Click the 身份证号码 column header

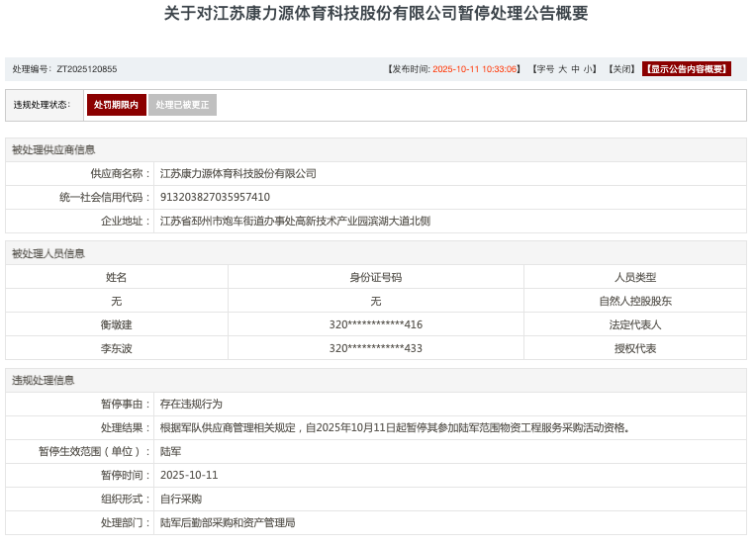pos(376,277)
